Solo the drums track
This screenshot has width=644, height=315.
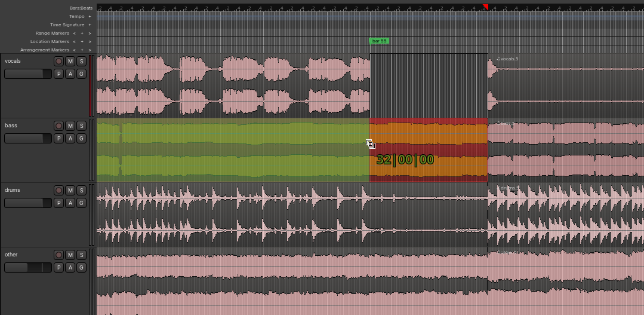(81, 191)
